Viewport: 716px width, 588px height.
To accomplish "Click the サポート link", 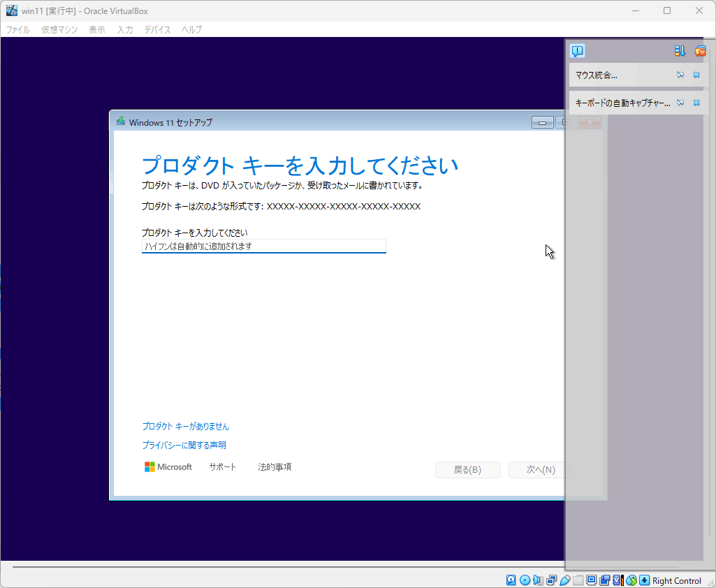I will (223, 467).
